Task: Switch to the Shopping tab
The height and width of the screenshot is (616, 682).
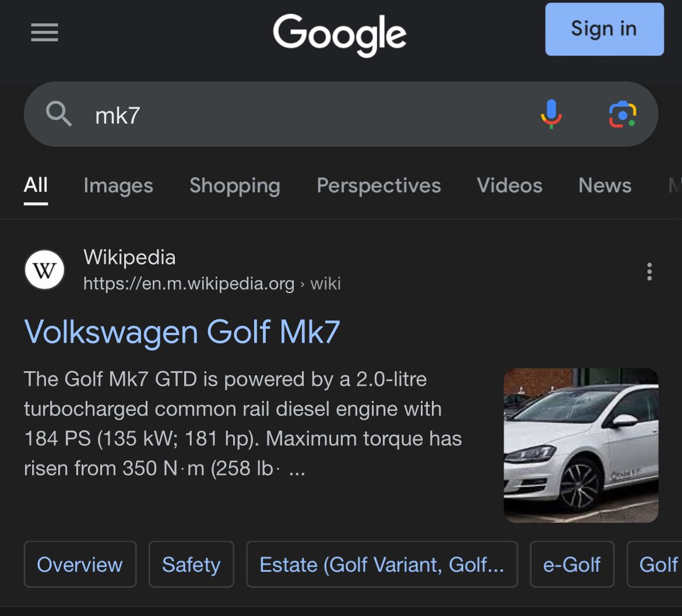Action: (234, 185)
